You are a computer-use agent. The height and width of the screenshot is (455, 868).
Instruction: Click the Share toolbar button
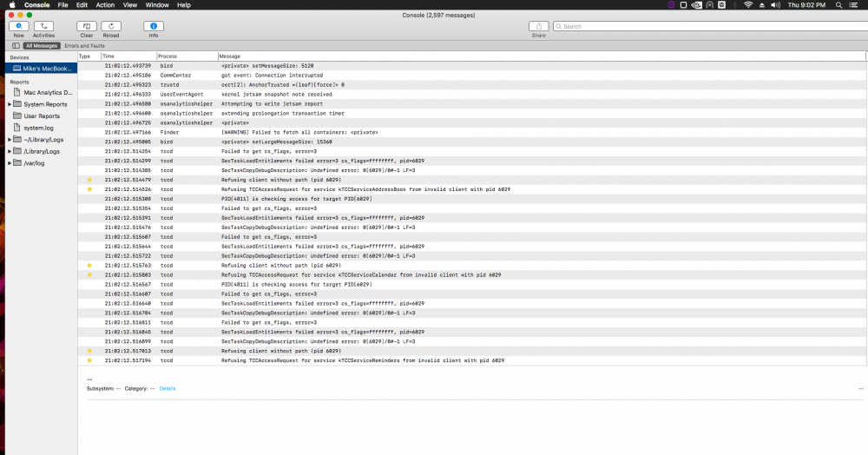(539, 26)
